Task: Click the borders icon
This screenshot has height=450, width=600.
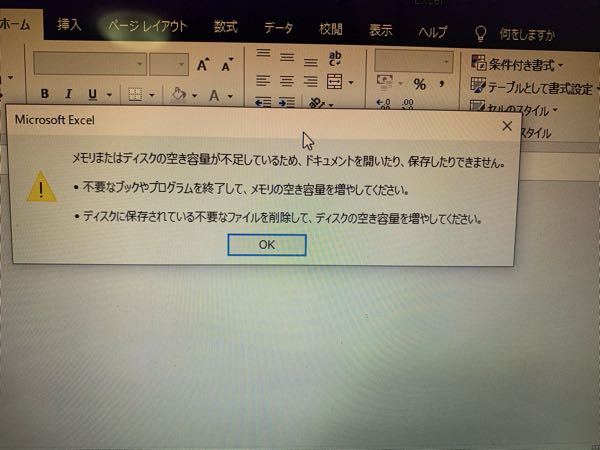Action: [135, 95]
